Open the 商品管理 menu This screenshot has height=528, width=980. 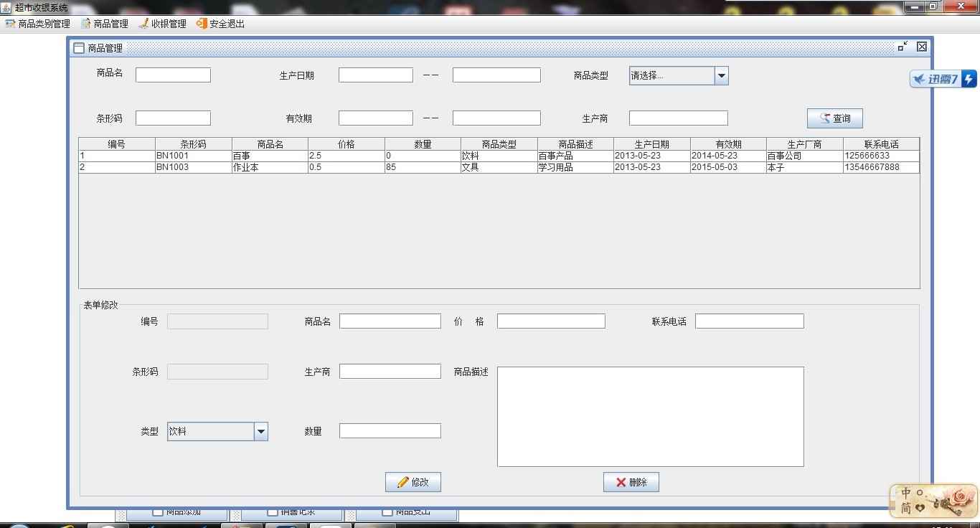[x=104, y=24]
